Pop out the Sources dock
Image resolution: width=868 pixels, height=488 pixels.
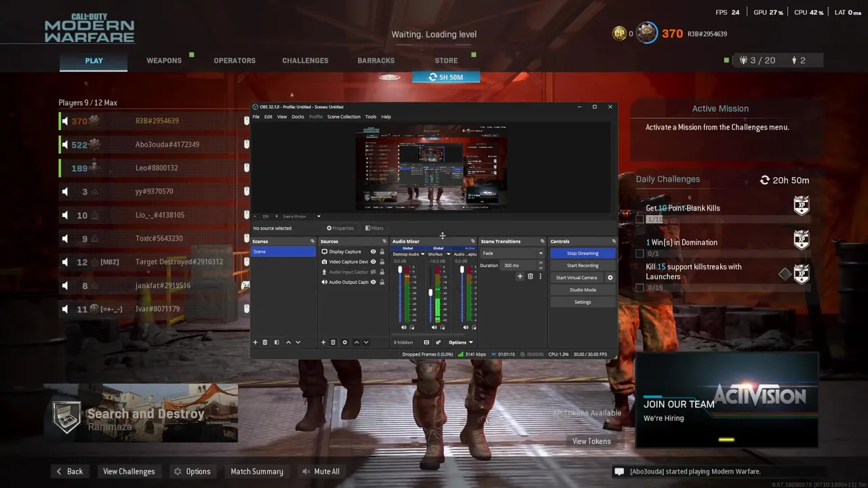pos(384,241)
